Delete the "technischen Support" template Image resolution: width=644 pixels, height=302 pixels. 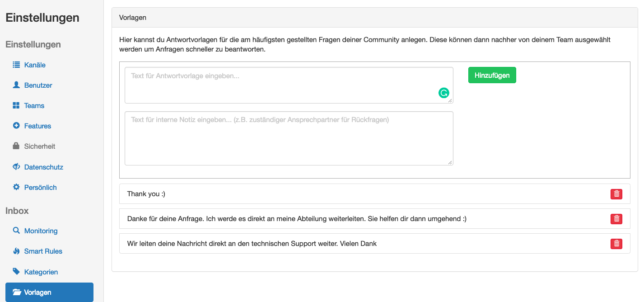tap(616, 244)
